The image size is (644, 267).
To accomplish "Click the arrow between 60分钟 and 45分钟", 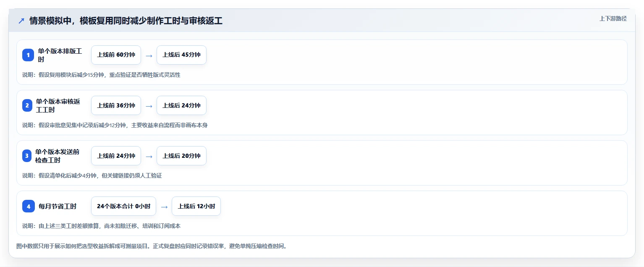I will 149,55.
